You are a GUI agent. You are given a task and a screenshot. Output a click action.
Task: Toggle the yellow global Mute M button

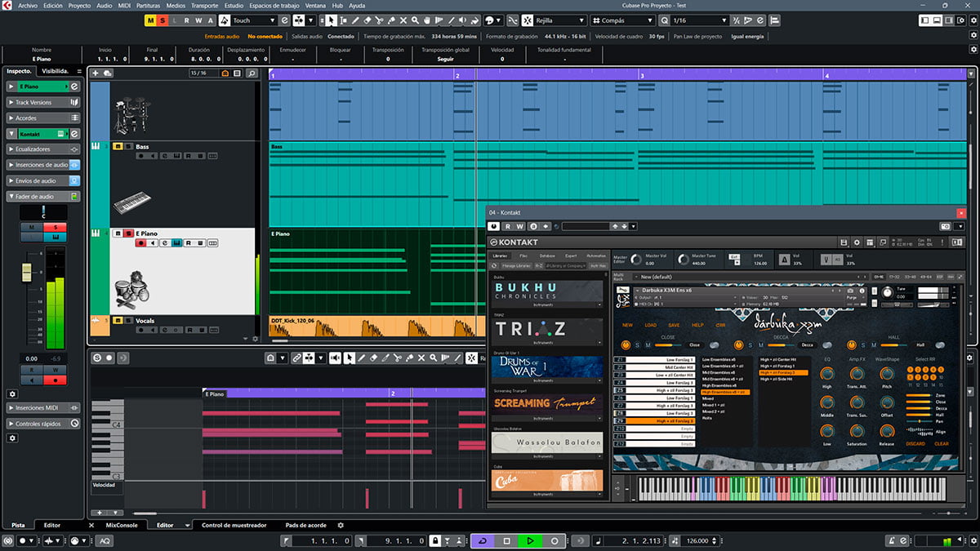pos(149,20)
